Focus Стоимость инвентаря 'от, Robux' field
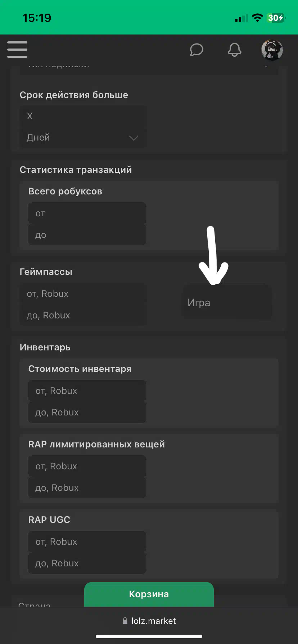Image resolution: width=298 pixels, height=644 pixels. pos(87,391)
